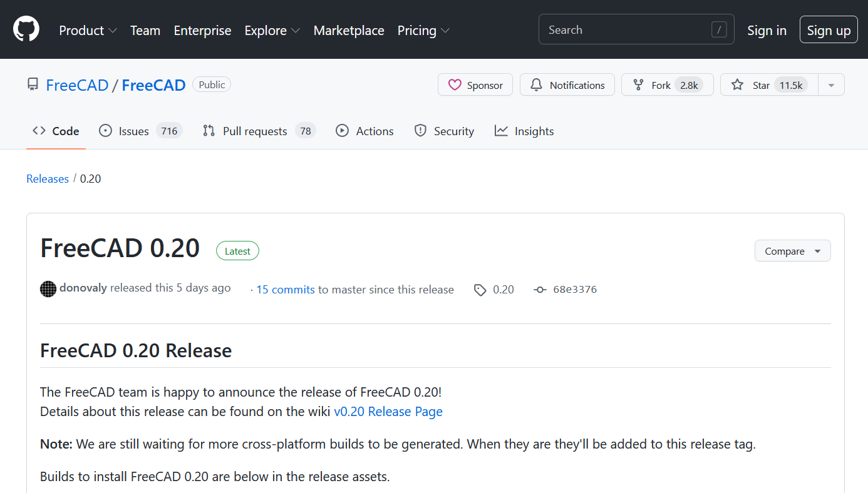868x493 pixels.
Task: Click the pull request branch icon
Action: pos(209,131)
